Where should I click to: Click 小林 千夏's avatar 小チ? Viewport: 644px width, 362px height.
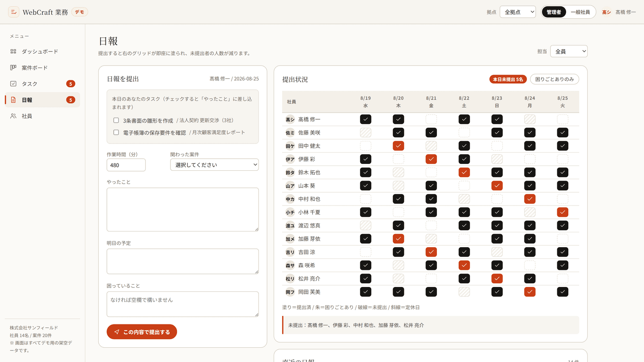click(x=290, y=212)
